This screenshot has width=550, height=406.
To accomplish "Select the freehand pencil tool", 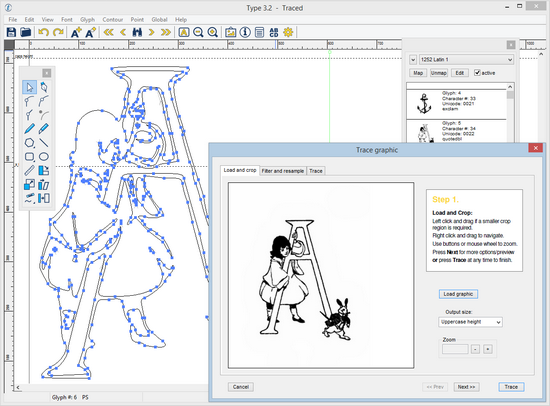I will tap(29, 129).
